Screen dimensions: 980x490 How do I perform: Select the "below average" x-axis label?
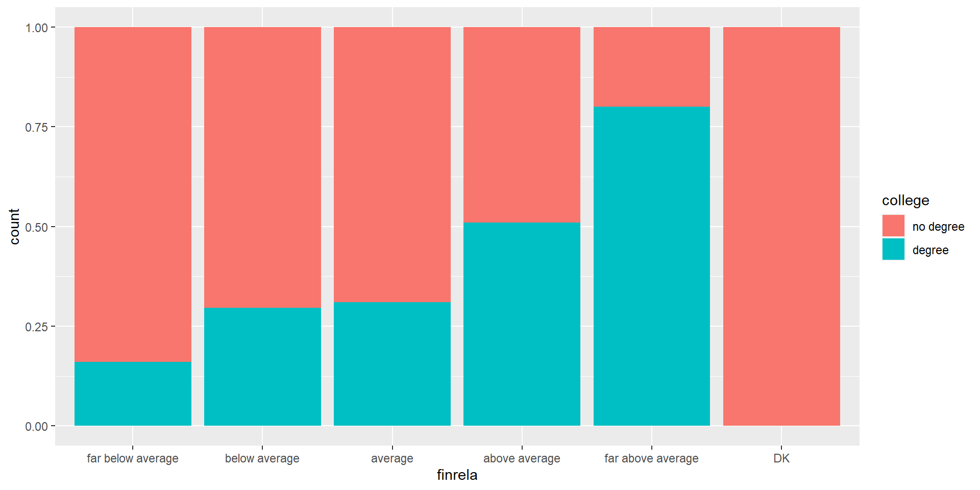pos(262,458)
